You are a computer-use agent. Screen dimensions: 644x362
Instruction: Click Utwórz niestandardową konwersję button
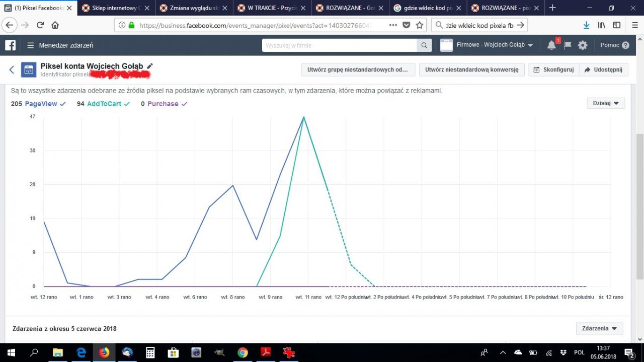pyautogui.click(x=471, y=70)
